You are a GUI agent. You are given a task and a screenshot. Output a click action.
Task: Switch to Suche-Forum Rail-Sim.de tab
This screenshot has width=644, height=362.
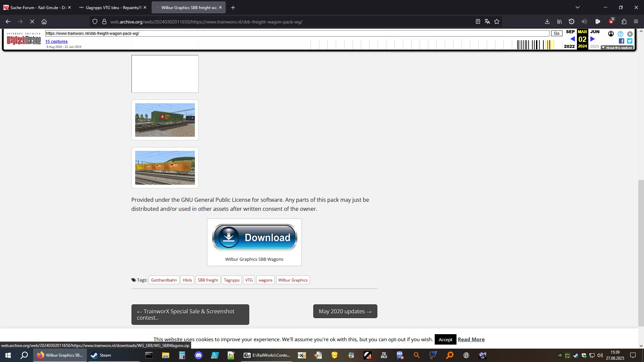(35, 7)
